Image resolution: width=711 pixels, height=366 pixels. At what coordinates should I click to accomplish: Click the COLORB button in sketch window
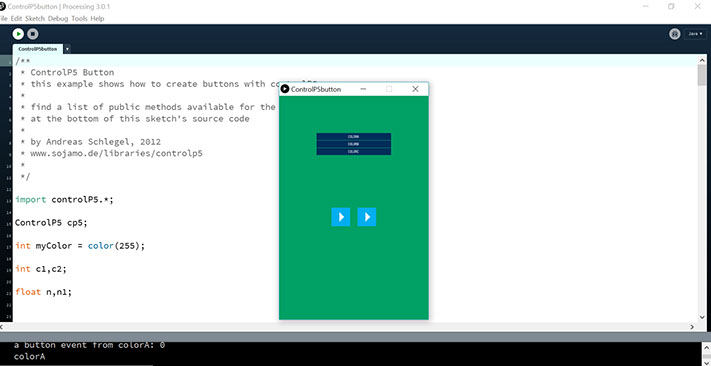(x=354, y=144)
